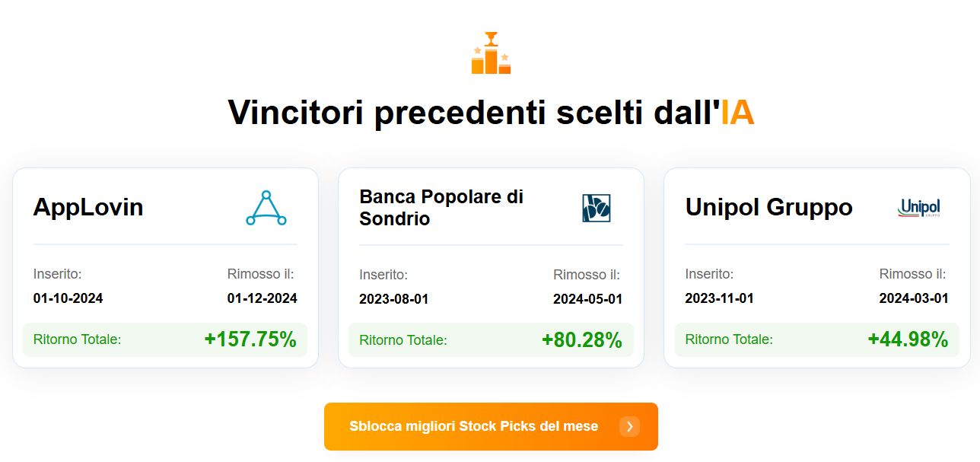Click Banca Popolare inserted date 2023-08-01
The image size is (980, 462).
click(393, 299)
